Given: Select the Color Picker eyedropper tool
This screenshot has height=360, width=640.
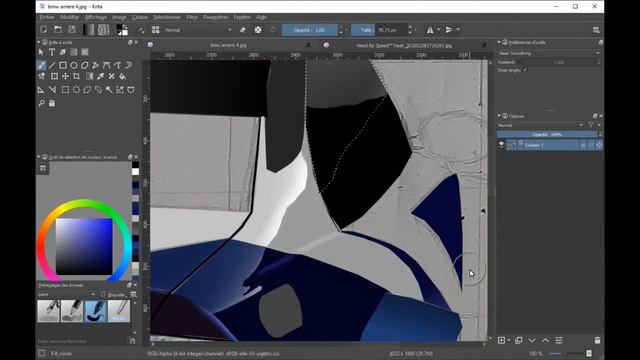Looking at the screenshot, I should 100,76.
